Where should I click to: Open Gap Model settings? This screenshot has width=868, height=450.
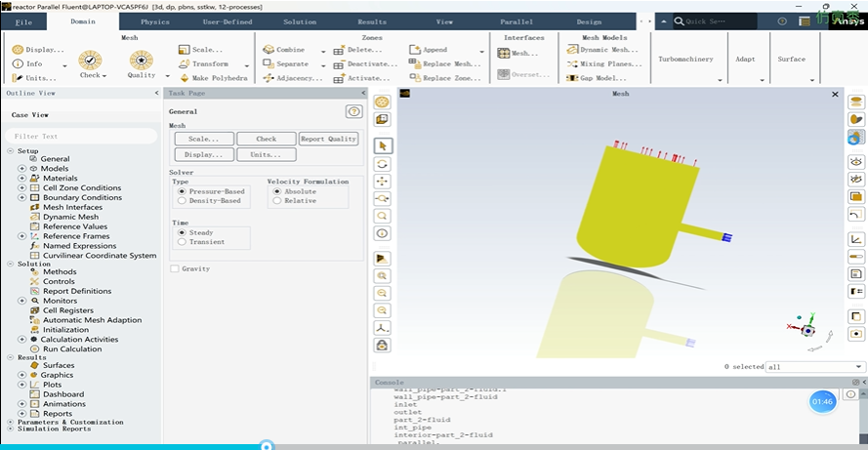pyautogui.click(x=597, y=78)
